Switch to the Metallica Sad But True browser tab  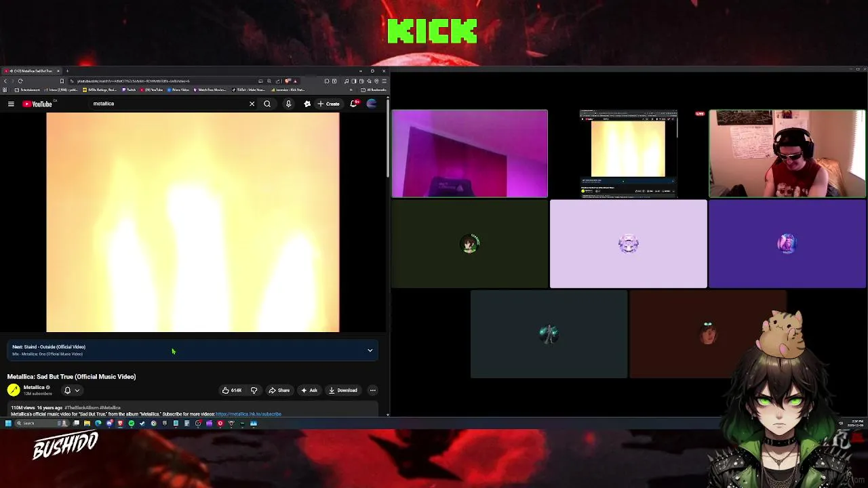33,71
